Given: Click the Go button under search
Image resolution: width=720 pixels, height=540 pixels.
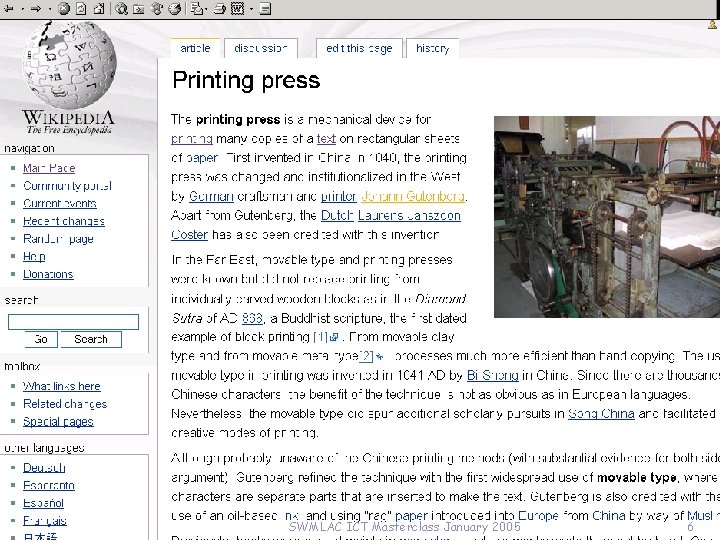Looking at the screenshot, I should click(41, 339).
